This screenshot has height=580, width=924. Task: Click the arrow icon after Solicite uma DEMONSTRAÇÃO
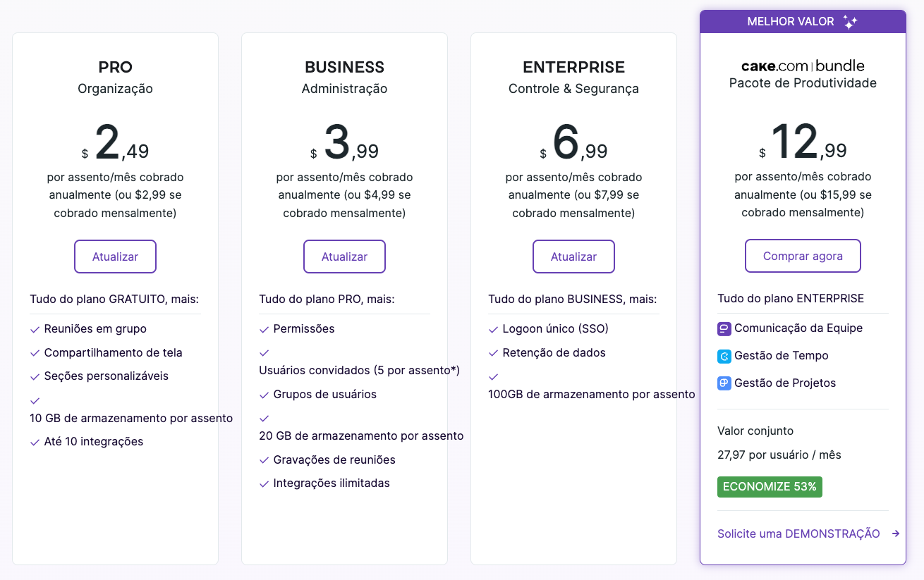click(x=896, y=534)
